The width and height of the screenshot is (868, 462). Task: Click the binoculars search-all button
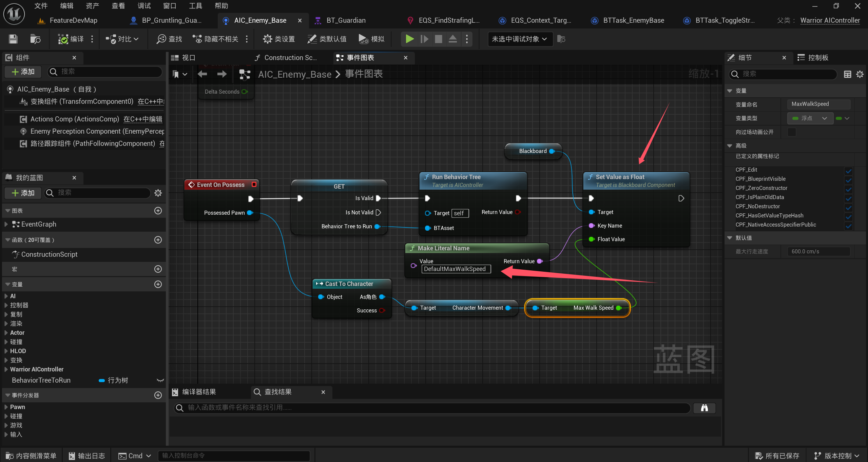(x=704, y=408)
